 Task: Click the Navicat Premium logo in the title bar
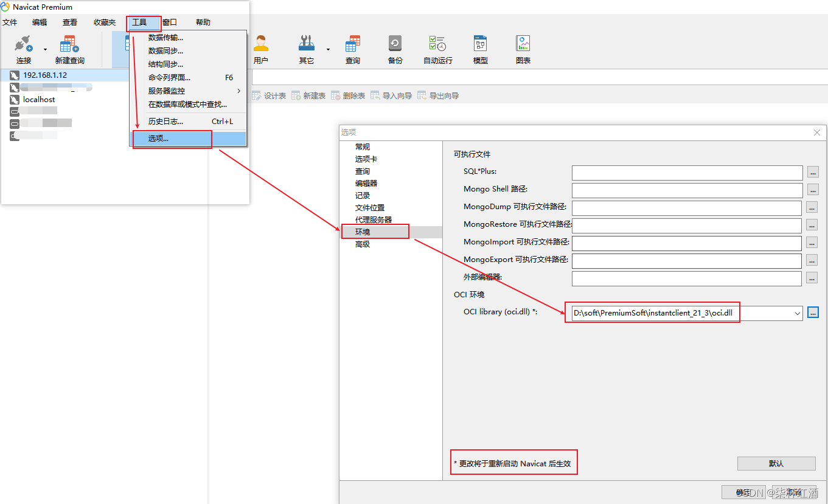[5, 7]
